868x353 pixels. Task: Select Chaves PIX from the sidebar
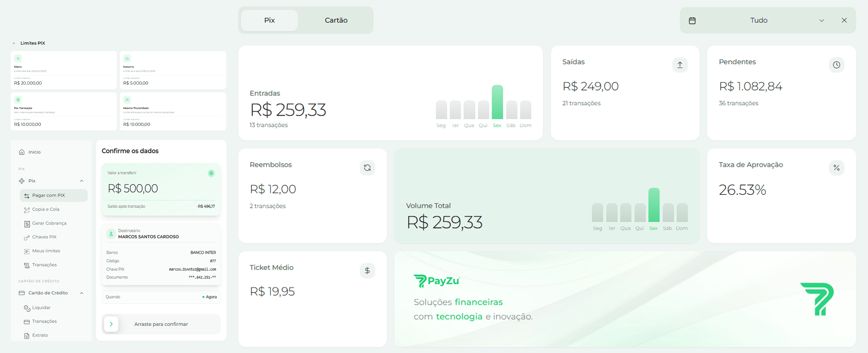point(45,237)
